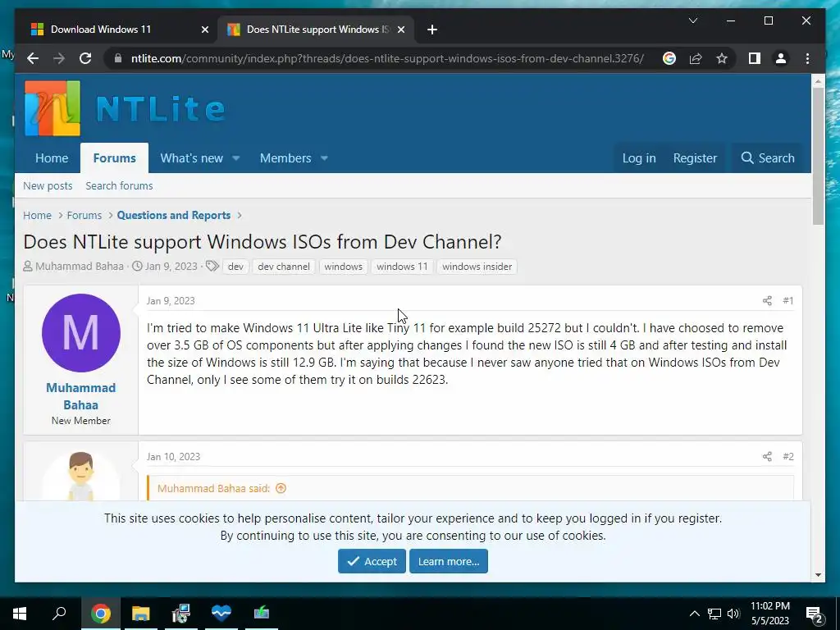
Task: Open Members nav item
Action: [x=285, y=158]
